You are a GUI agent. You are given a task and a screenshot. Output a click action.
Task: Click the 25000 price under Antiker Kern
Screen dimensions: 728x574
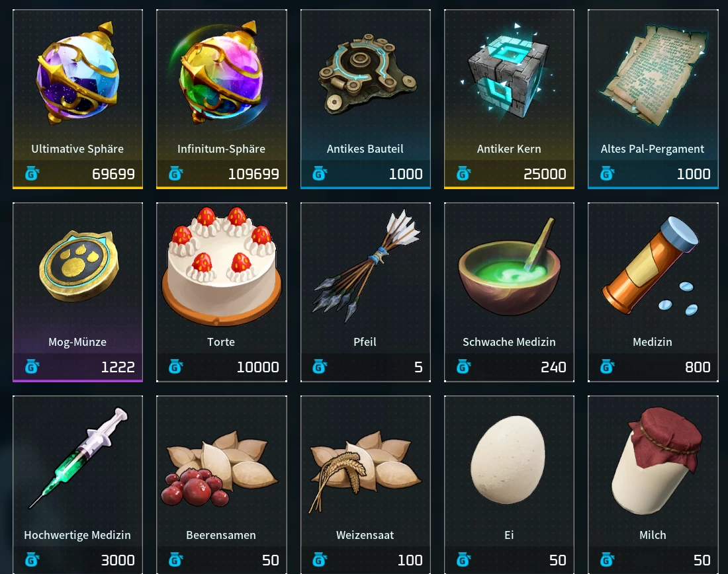click(x=545, y=174)
